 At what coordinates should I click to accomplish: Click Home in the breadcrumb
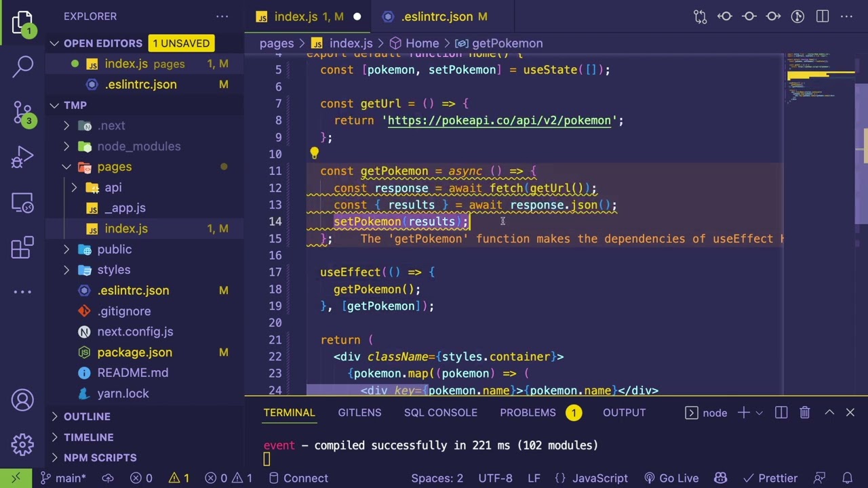pyautogui.click(x=414, y=43)
